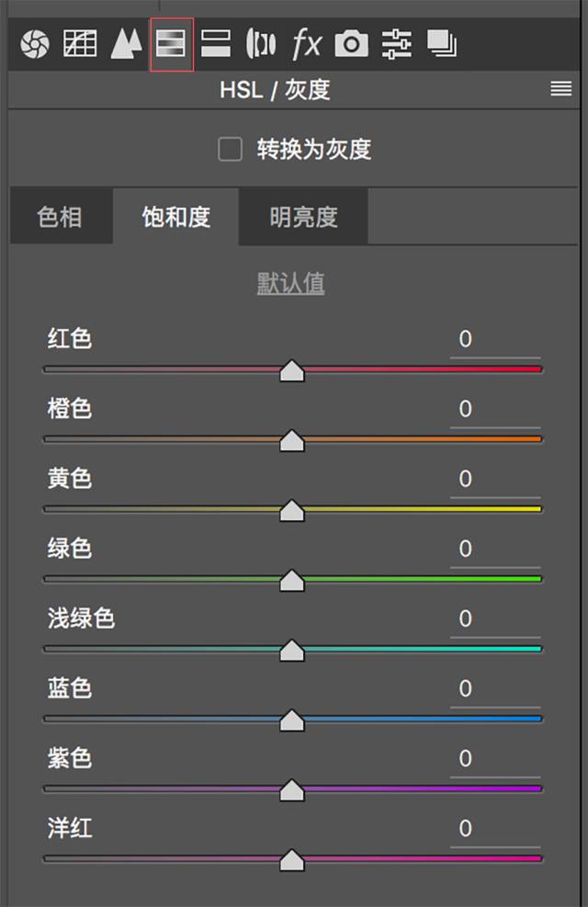
Task: Select the Lens Corrections panel icon
Action: (262, 42)
